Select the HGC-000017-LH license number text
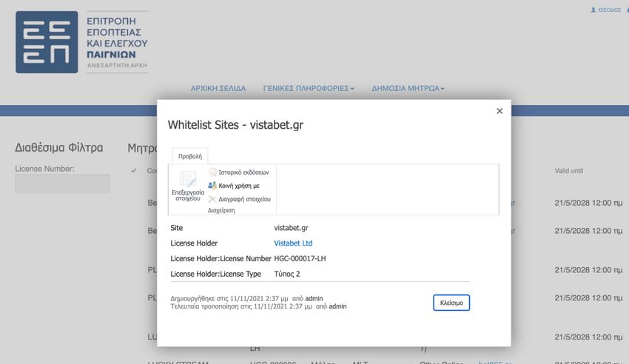Image resolution: width=629 pixels, height=364 pixels. (300, 258)
